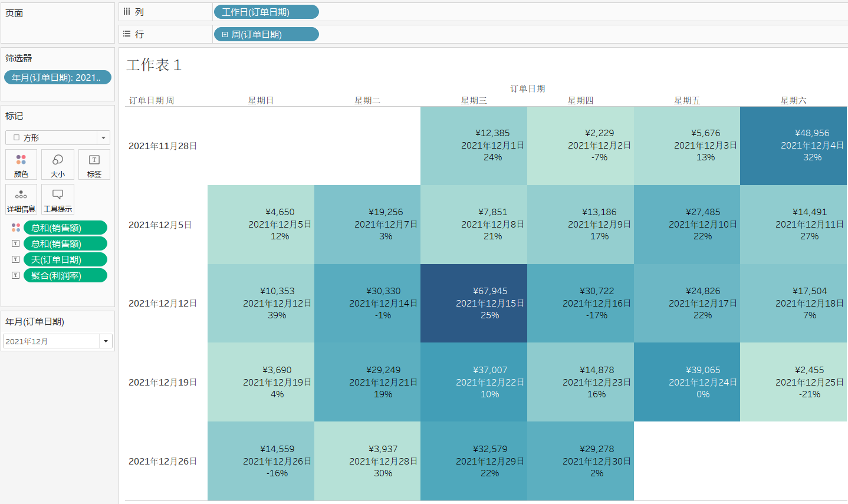The image size is (848, 504).
Task: Click the 星期二 column header
Action: click(x=367, y=101)
